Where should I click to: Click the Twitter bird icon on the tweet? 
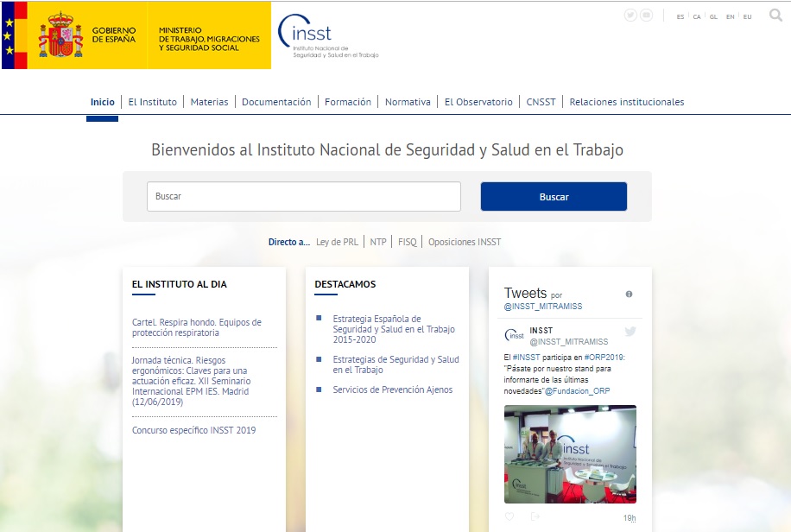point(630,332)
